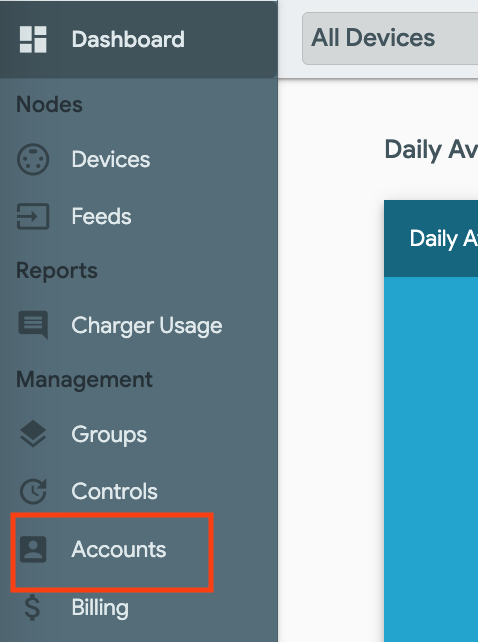Click the Groups layers icon
The height and width of the screenshot is (642, 478).
pos(33,434)
